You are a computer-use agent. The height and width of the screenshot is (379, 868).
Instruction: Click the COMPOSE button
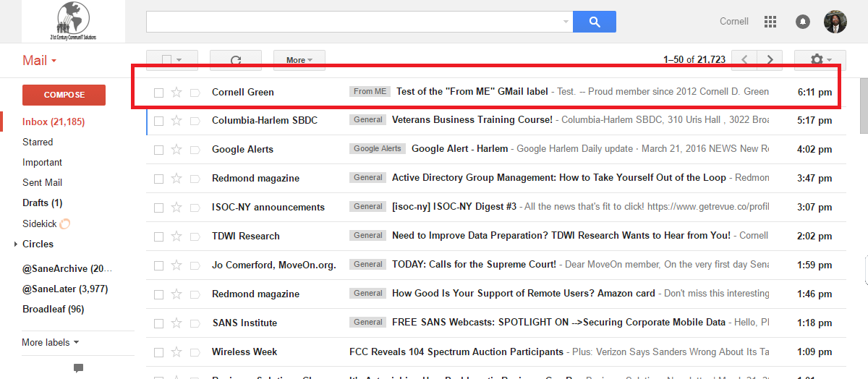(x=64, y=95)
